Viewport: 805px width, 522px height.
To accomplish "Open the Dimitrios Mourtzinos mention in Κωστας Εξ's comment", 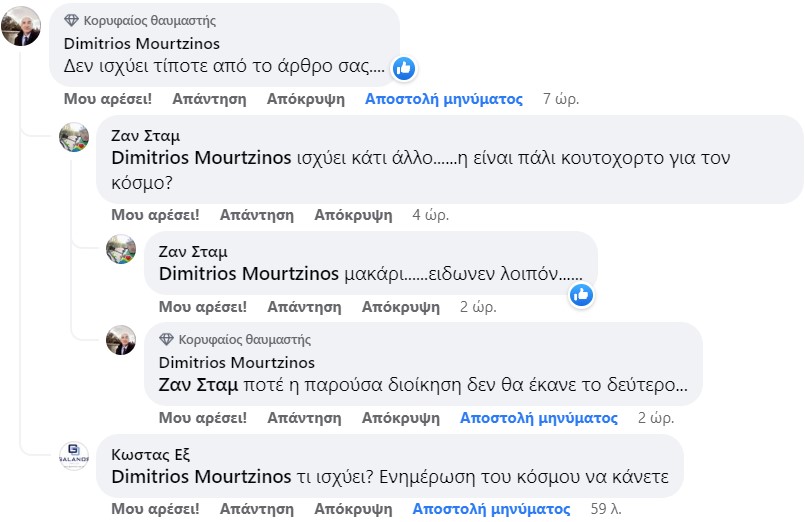I will click(201, 477).
